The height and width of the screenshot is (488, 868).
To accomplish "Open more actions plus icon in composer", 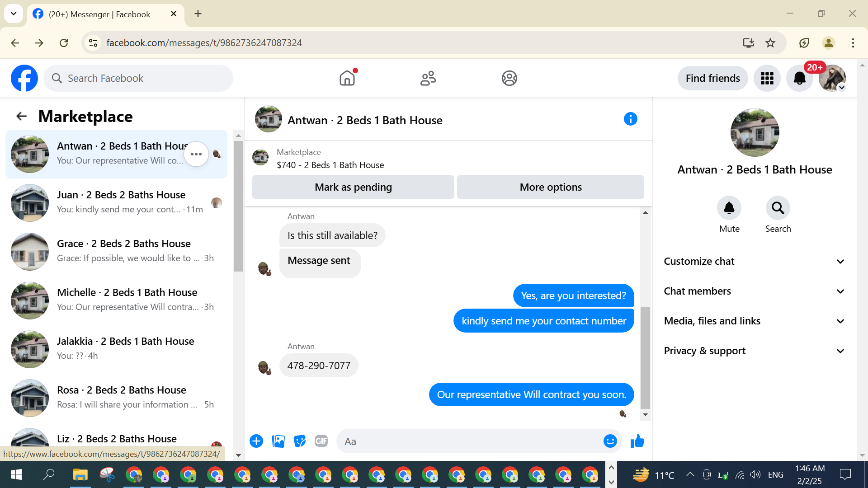I will [256, 441].
